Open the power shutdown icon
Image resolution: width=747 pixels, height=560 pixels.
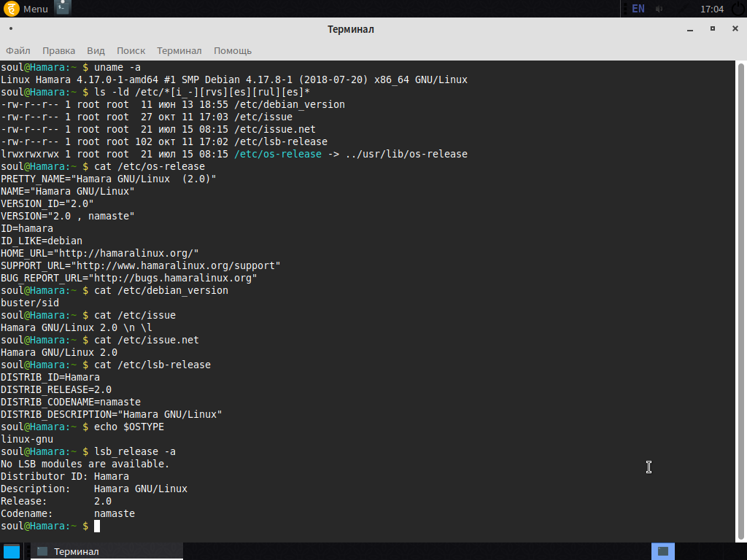tap(738, 9)
